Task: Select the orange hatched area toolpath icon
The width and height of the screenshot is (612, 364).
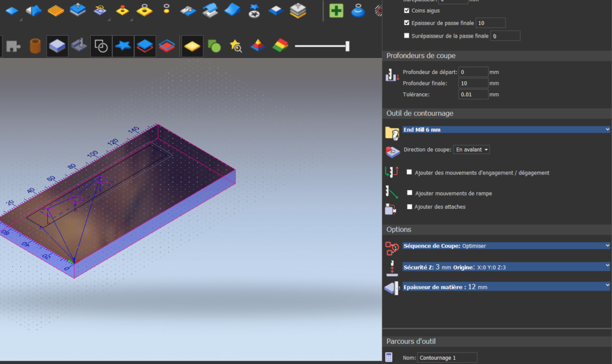Action: [x=56, y=11]
